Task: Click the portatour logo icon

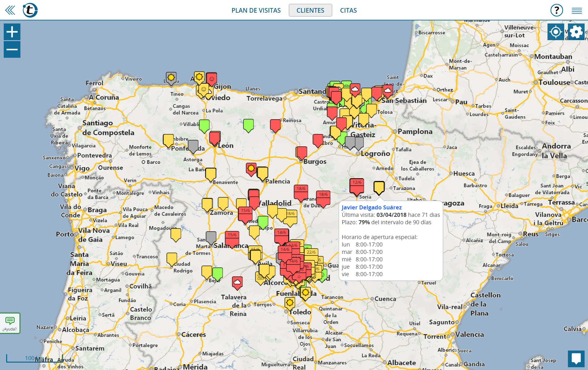Action: point(30,10)
